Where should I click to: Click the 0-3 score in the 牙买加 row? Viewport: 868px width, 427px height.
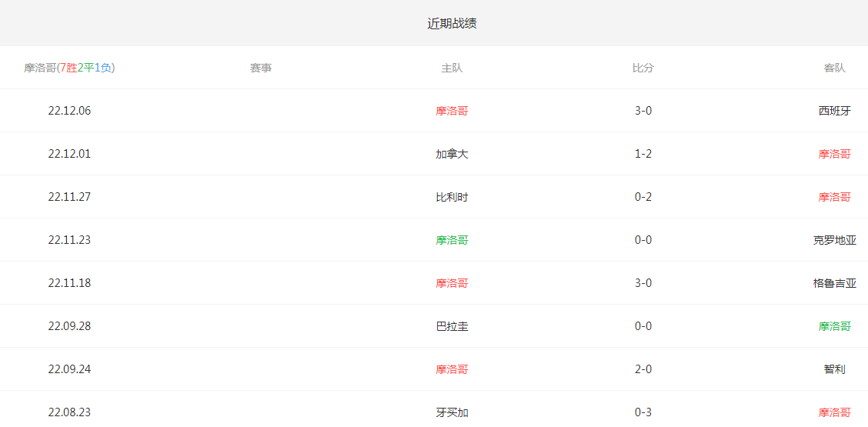643,412
